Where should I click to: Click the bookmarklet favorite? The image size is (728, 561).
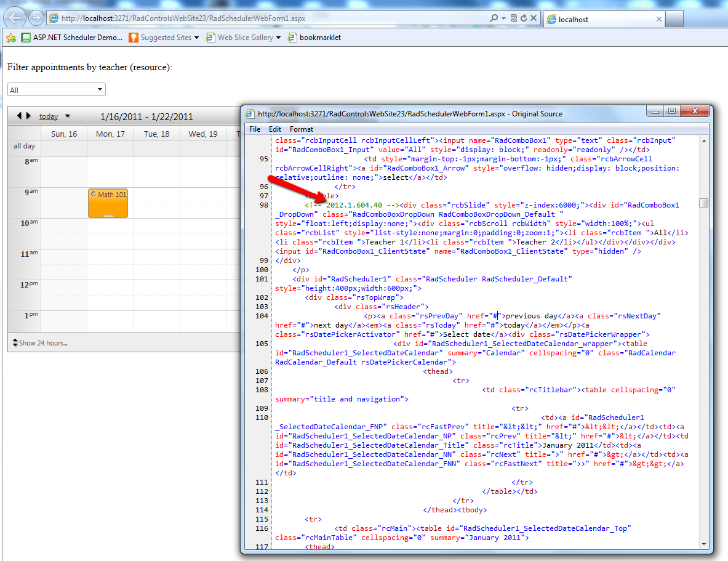pos(314,38)
